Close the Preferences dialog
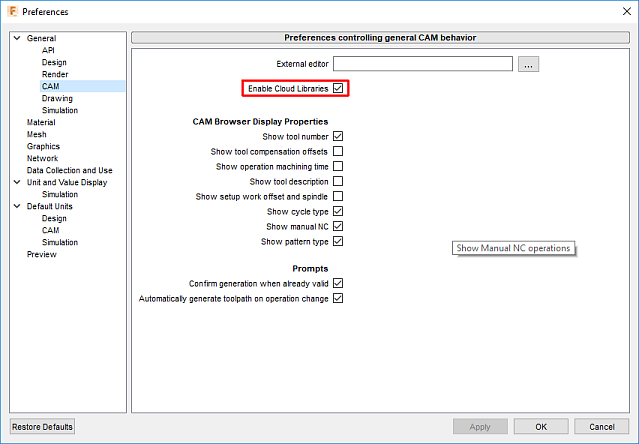Image resolution: width=639 pixels, height=444 pixels. pos(627,11)
